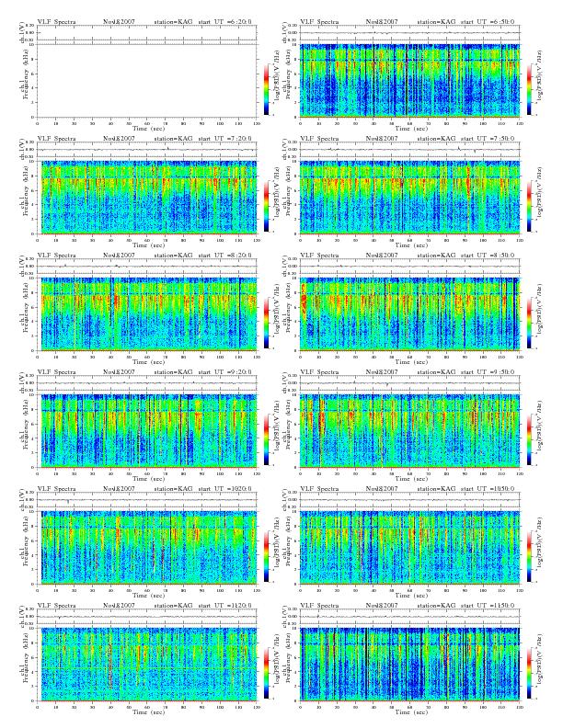
Task: Click the ch.1(V) waveform strip above the 6:50:0 spectrogram
Action: (409, 33)
